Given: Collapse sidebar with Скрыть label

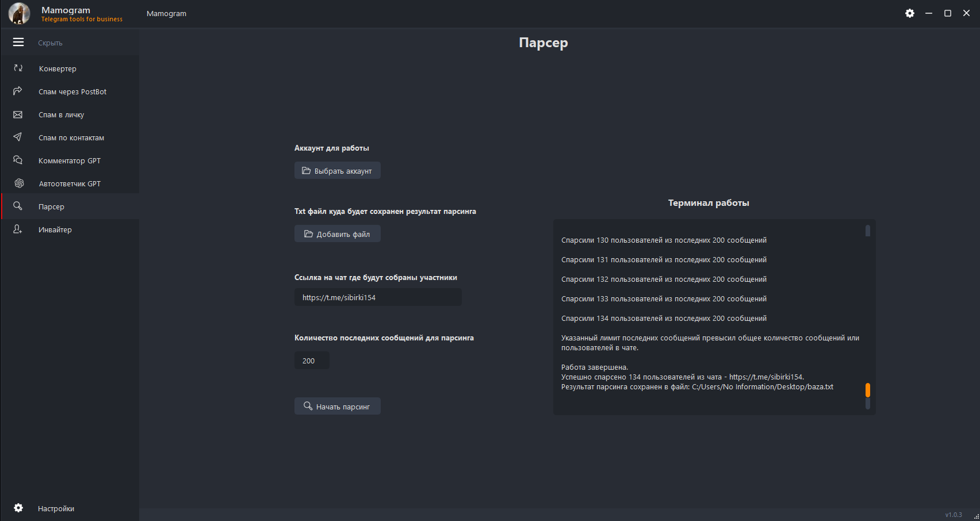Looking at the screenshot, I should point(50,43).
